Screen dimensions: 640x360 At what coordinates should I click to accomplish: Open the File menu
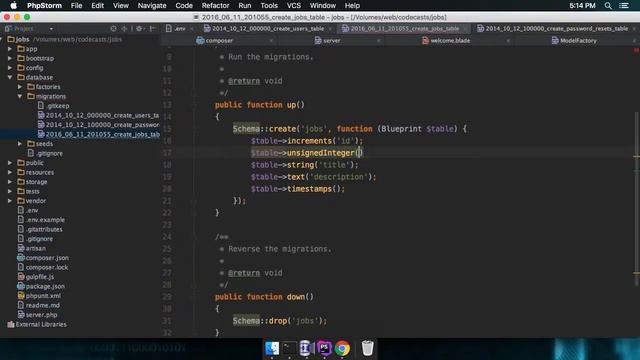(76, 5)
